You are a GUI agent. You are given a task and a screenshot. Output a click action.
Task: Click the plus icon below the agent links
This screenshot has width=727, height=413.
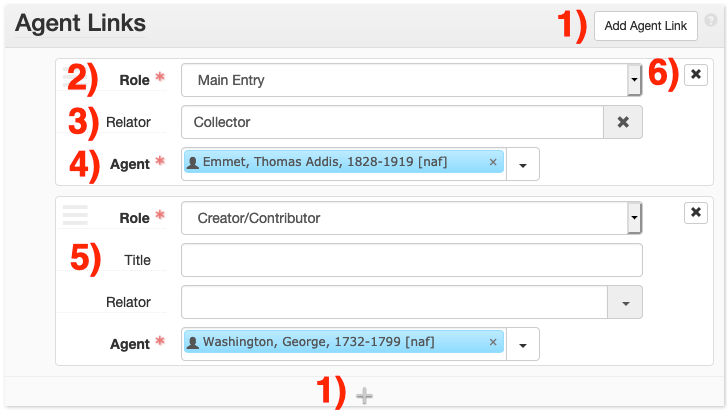click(365, 397)
